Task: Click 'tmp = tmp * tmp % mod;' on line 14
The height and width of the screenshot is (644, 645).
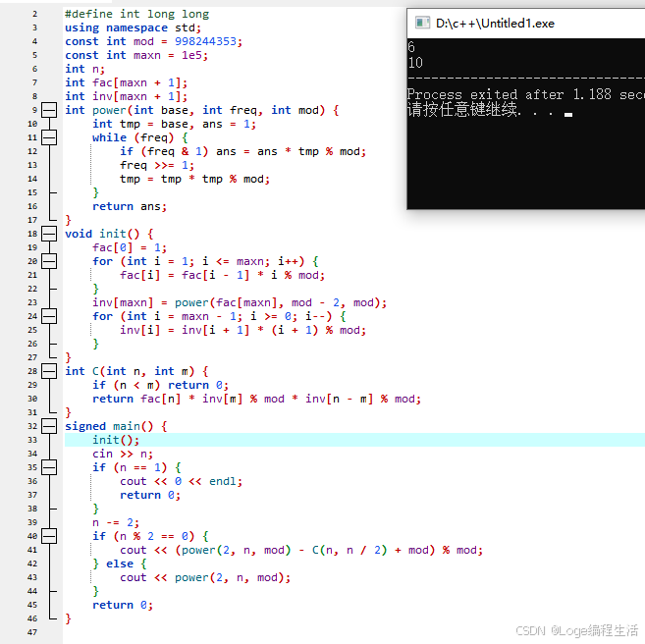Action: [195, 179]
